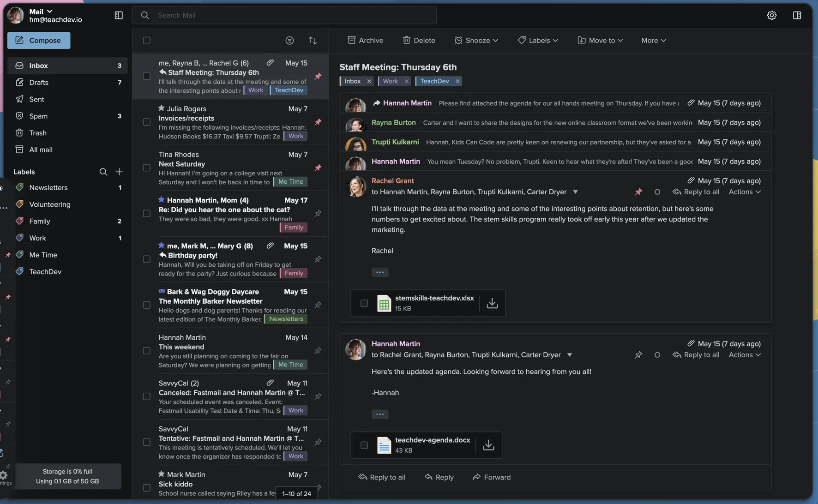The image size is (818, 504).
Task: Forward the conversation
Action: [491, 477]
